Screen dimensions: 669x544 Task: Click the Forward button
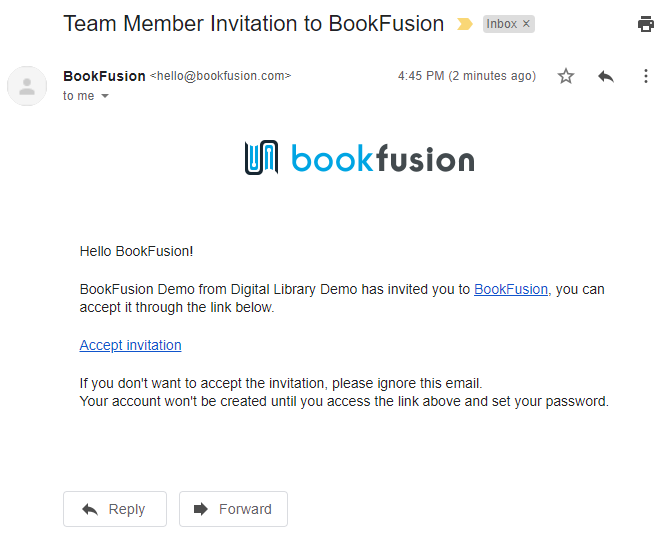tap(233, 509)
